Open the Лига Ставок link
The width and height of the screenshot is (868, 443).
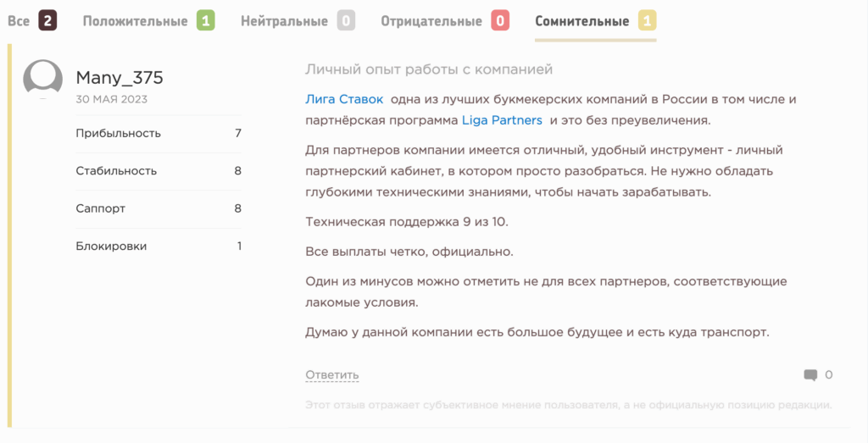[x=344, y=99]
